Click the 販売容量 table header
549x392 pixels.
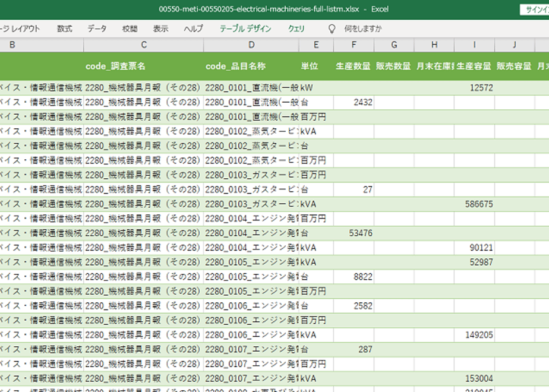coord(515,66)
